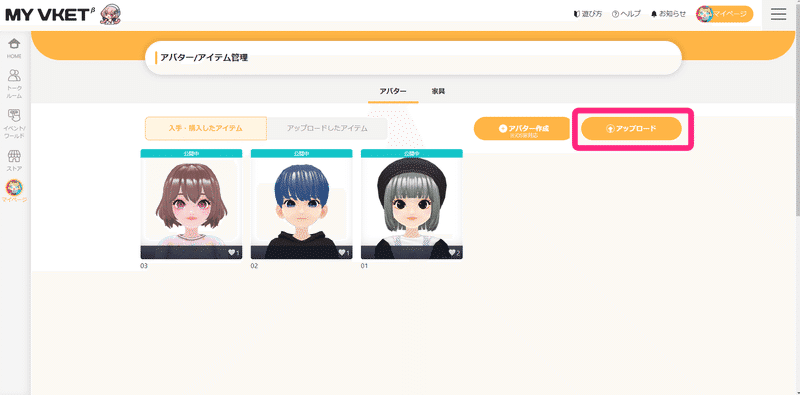Click the アバター作成 button
The width and height of the screenshot is (800, 395).
[x=522, y=129]
